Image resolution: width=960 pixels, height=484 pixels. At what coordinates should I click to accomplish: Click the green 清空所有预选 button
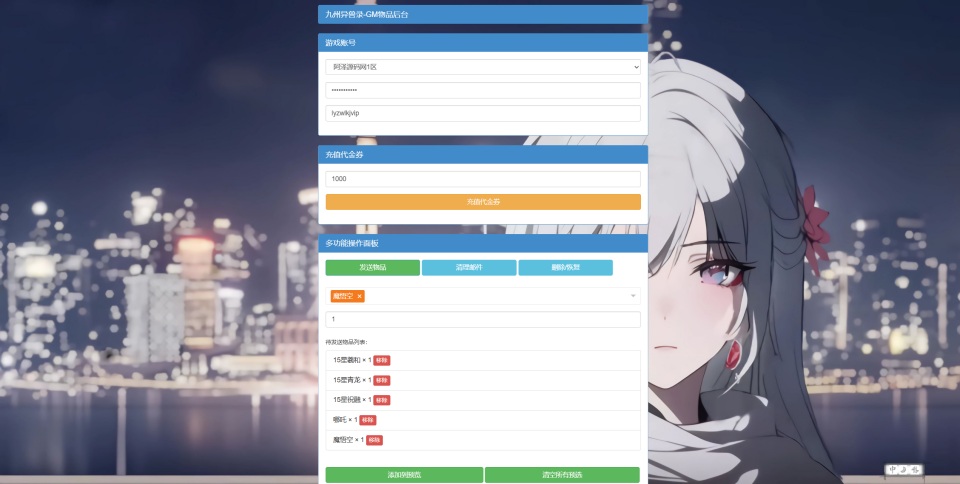(x=562, y=475)
